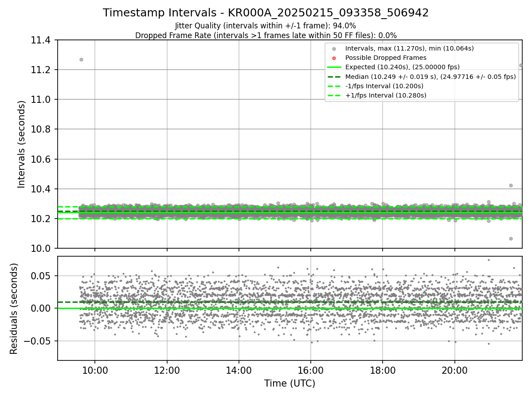Image resolution: width=532 pixels, height=399 pixels.
Task: Click the 'Time (UTC)' x-axis label
Action: pos(289,383)
